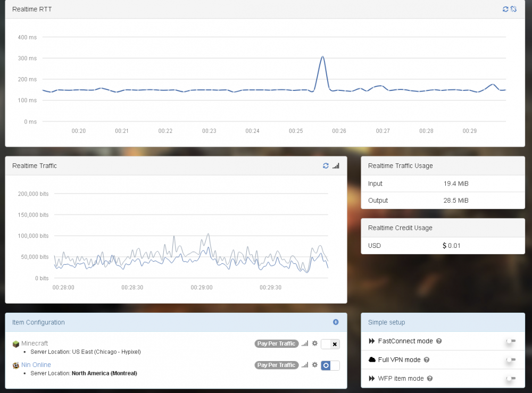Open the Nin Online link

point(36,365)
